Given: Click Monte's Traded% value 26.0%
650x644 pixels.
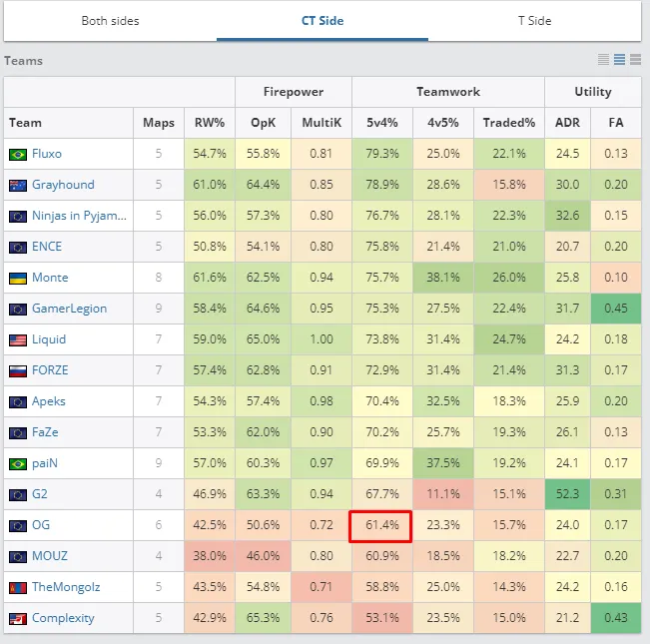Looking at the screenshot, I should click(x=509, y=278).
